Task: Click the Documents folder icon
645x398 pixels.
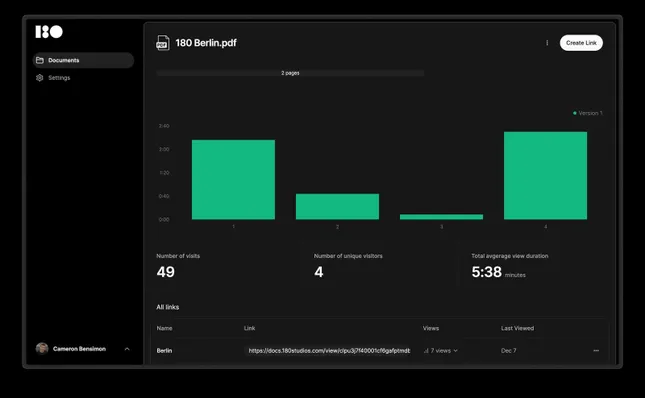Action: 39,60
